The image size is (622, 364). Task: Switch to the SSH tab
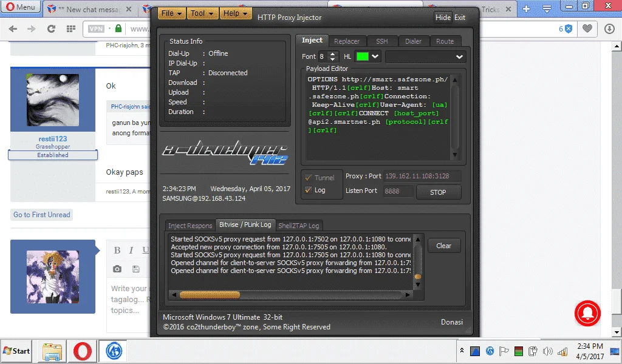tap(381, 41)
